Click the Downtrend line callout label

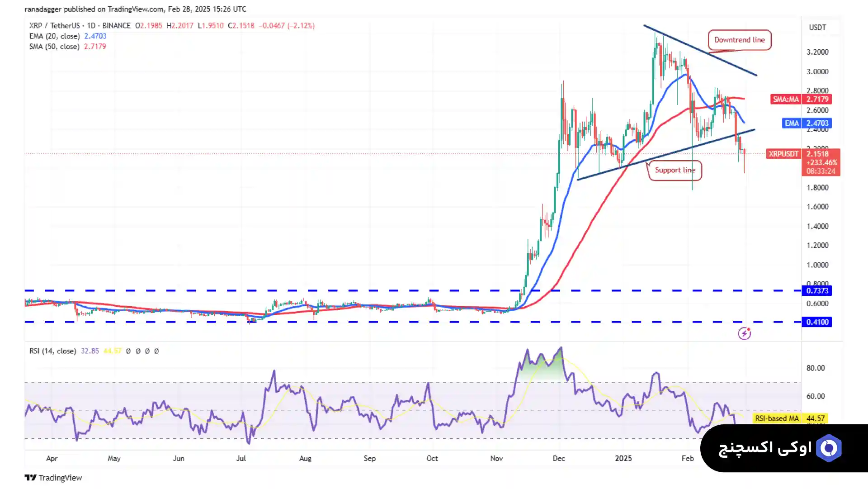(740, 40)
